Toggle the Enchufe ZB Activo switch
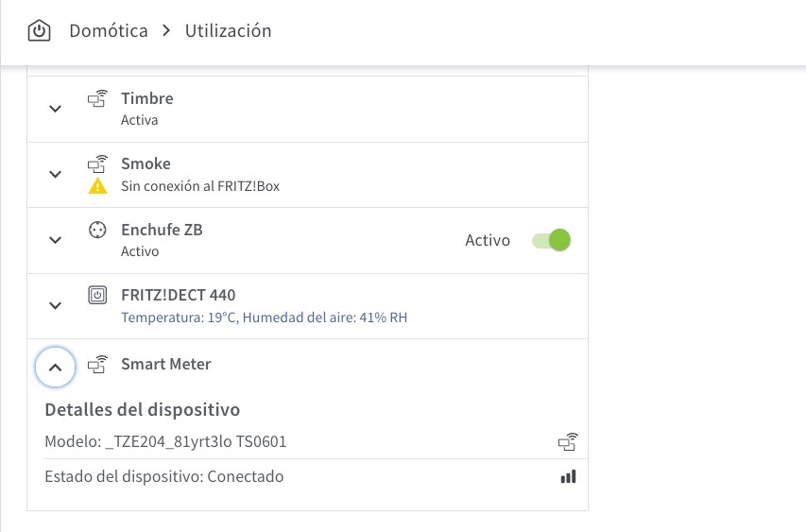This screenshot has height=532, width=806. click(551, 240)
